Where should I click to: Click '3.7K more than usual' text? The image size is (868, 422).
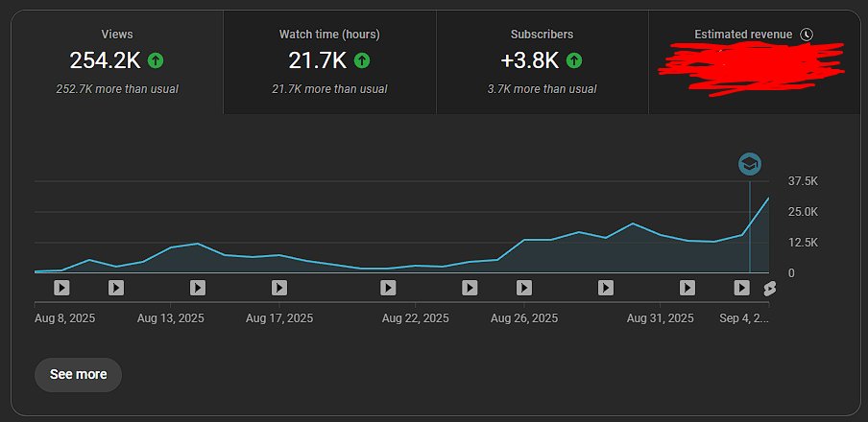tap(542, 89)
